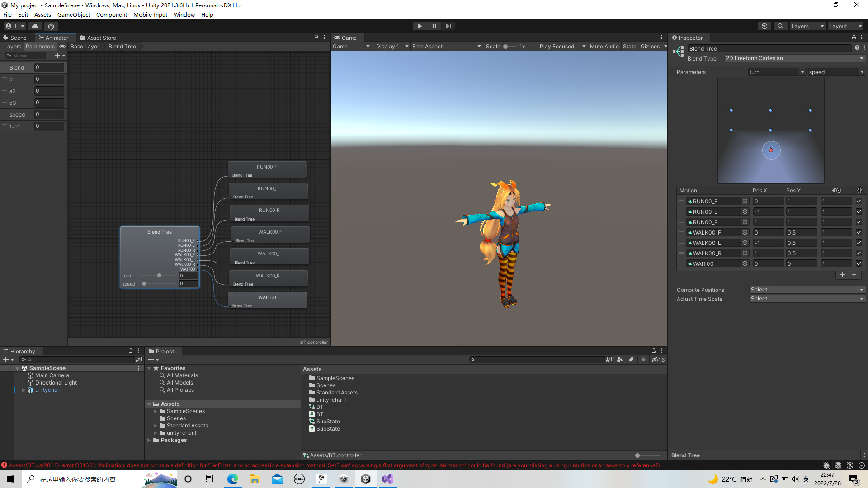
Task: Open the Assets menu
Action: pos(42,14)
